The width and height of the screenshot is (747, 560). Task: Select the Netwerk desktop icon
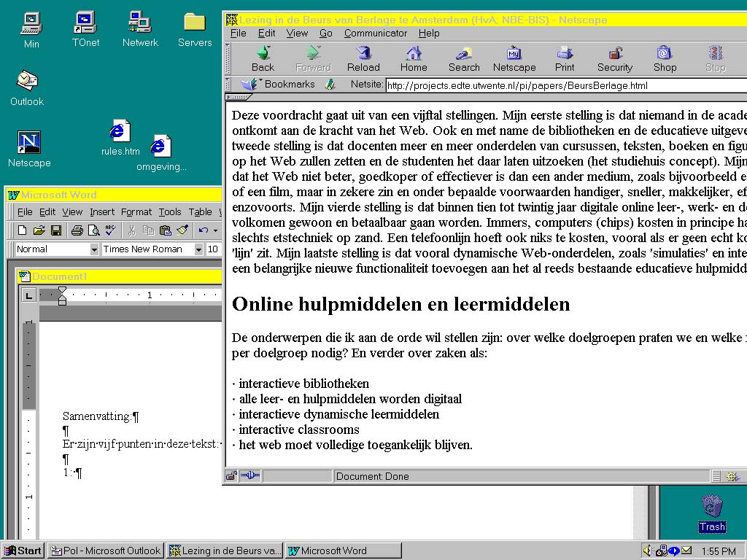pos(140,29)
